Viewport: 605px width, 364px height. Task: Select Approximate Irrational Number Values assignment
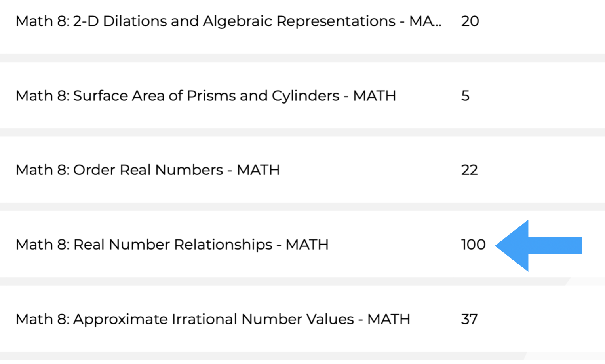pos(213,319)
